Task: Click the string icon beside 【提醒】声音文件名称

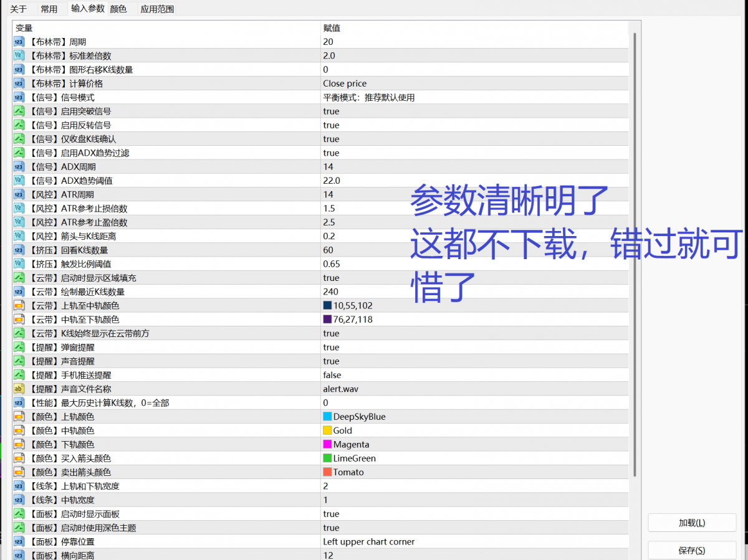Action: click(x=19, y=389)
